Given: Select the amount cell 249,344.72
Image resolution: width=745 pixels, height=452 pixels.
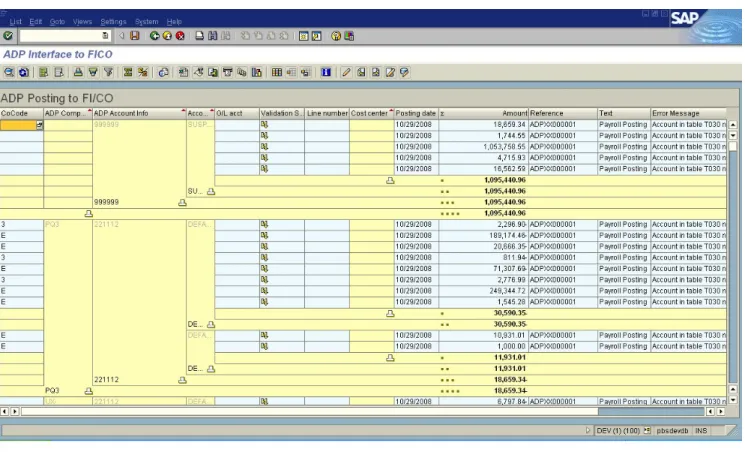Looking at the screenshot, I should tap(484, 291).
